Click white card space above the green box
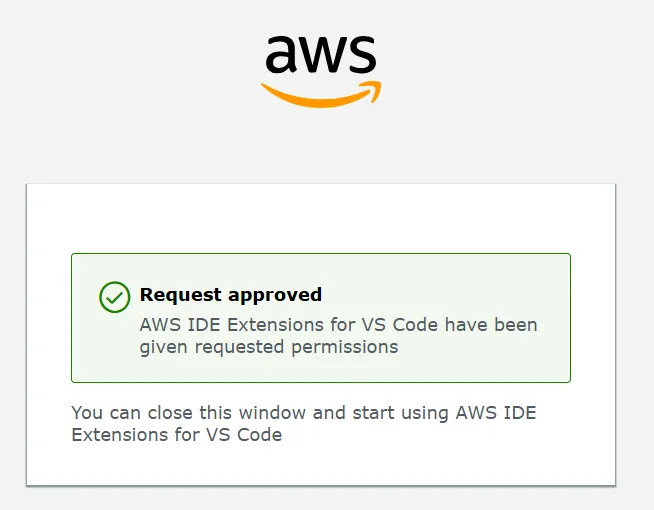The height and width of the screenshot is (510, 654). point(320,218)
